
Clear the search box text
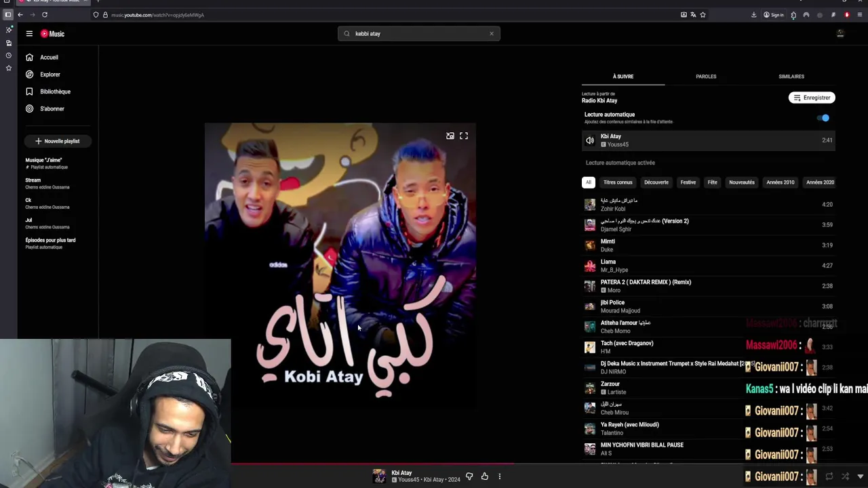click(x=492, y=34)
